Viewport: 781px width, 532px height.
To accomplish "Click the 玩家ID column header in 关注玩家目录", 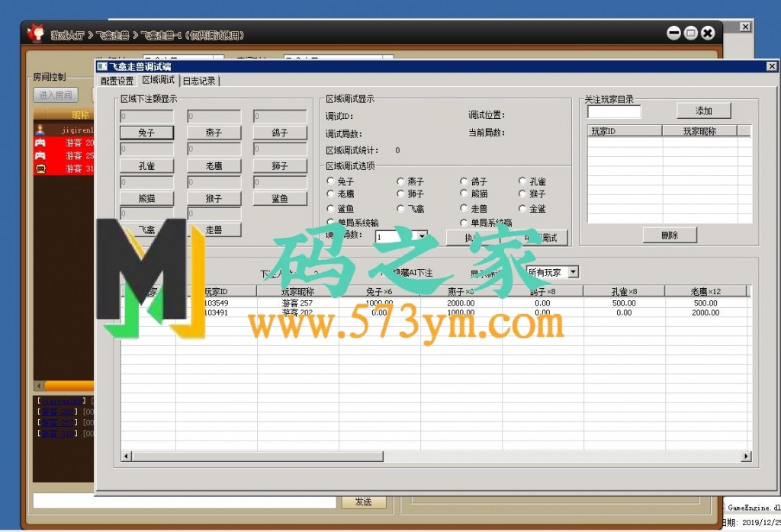I will click(x=625, y=131).
